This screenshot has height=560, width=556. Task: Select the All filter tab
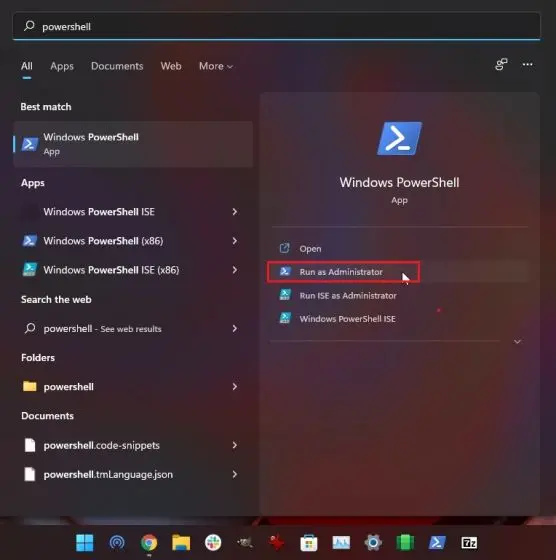coord(27,66)
